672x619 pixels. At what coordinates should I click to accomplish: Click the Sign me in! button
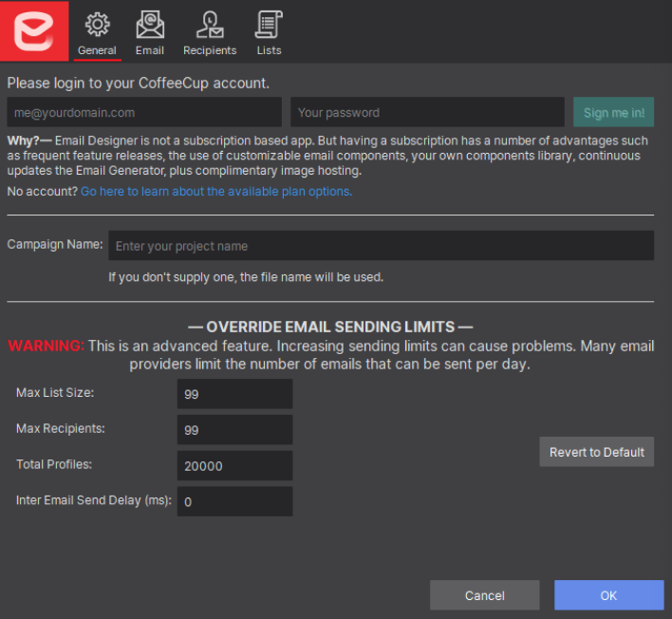pyautogui.click(x=614, y=112)
